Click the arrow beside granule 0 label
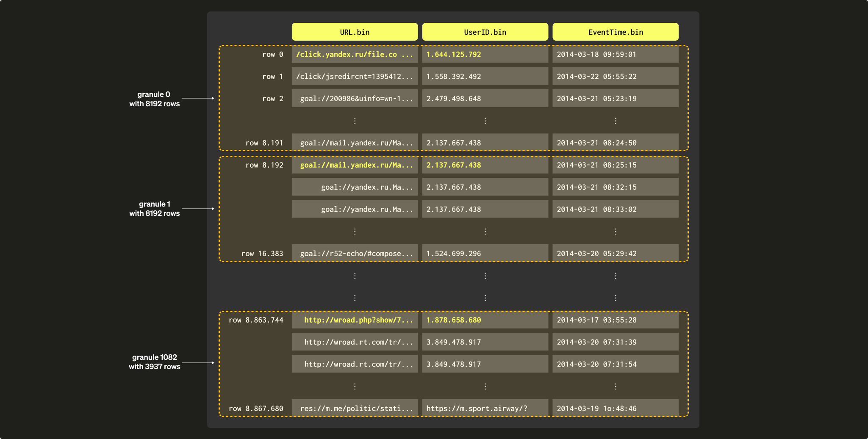 pyautogui.click(x=198, y=98)
